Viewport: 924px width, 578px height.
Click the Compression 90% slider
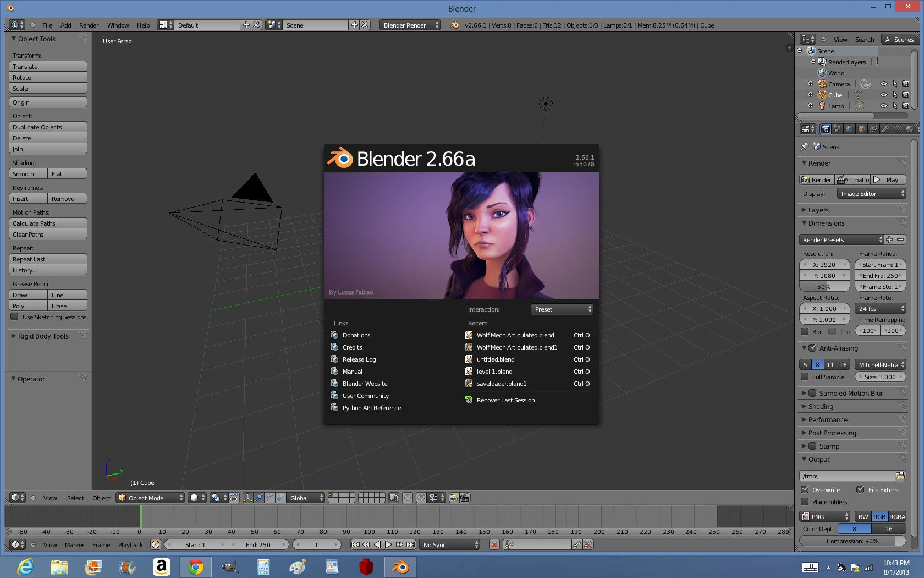[852, 541]
